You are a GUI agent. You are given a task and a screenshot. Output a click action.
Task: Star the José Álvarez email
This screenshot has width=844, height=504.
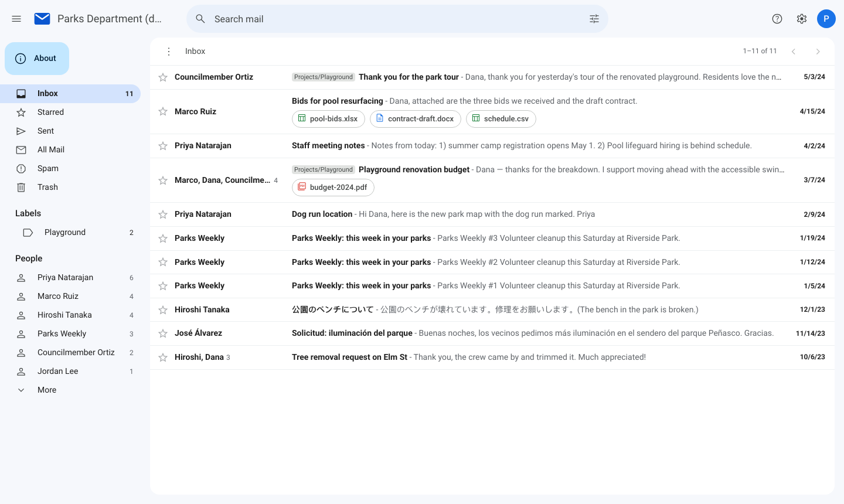[x=163, y=333]
